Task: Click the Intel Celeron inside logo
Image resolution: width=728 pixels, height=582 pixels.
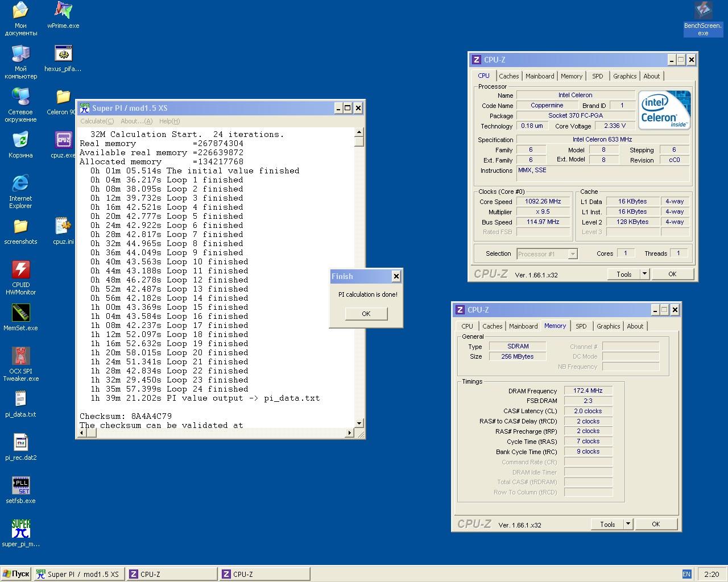Action: (664, 110)
